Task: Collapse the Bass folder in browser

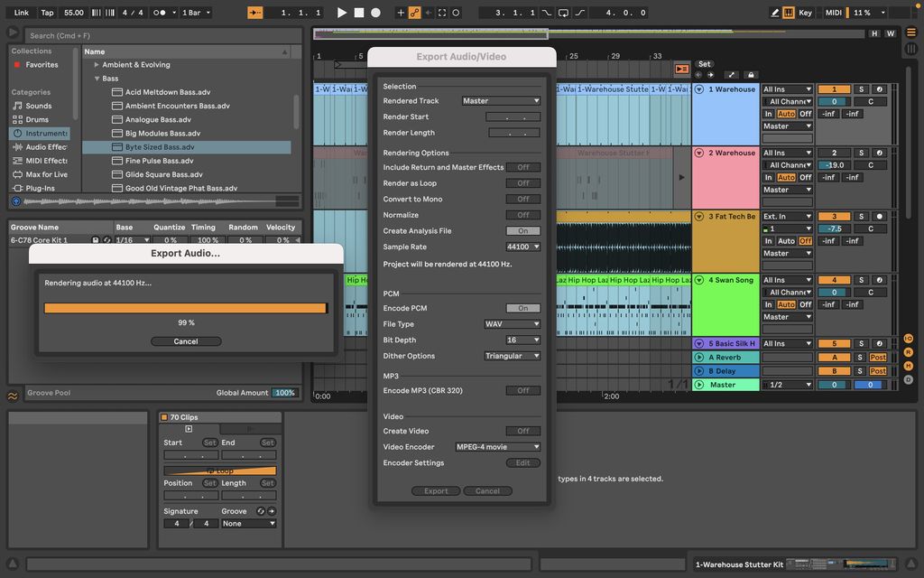Action: (x=98, y=78)
